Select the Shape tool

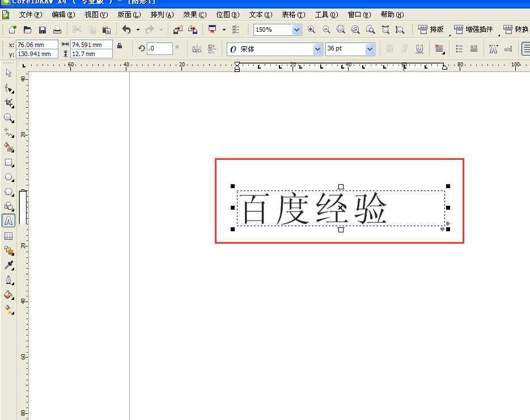[x=8, y=88]
